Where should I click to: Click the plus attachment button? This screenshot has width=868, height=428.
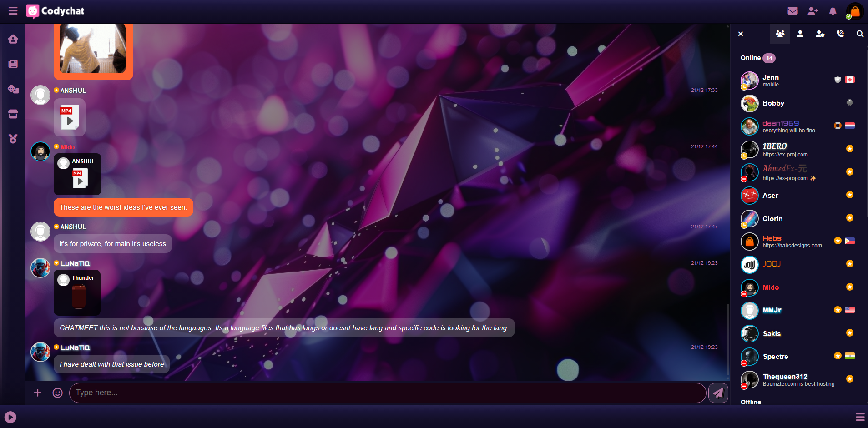click(x=38, y=393)
